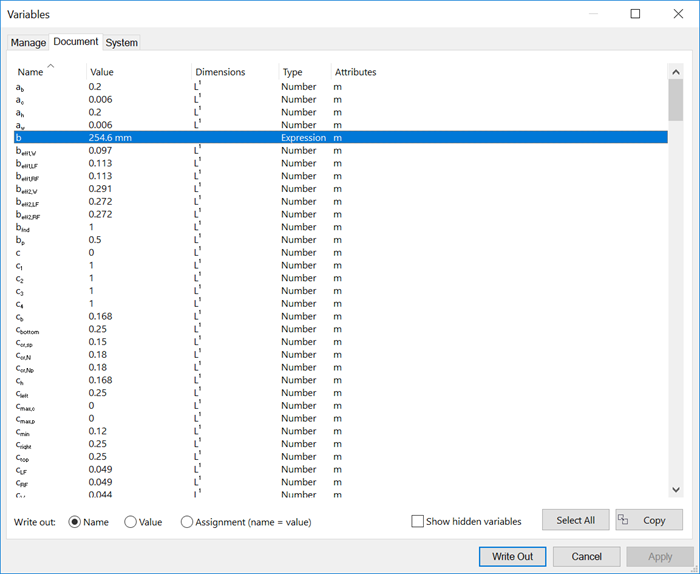Viewport: 700px width, 574px height.
Task: Select the b_eff2,LF row with value 0.272
Action: (341, 201)
